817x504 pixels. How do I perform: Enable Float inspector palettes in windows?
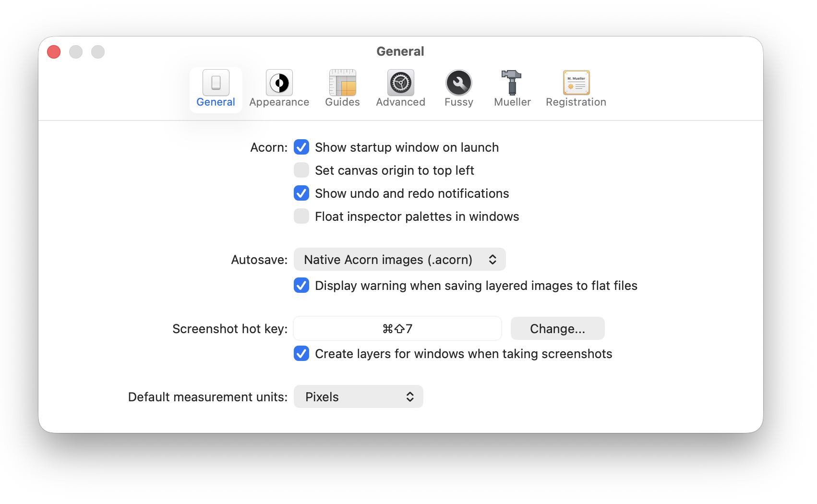click(301, 216)
